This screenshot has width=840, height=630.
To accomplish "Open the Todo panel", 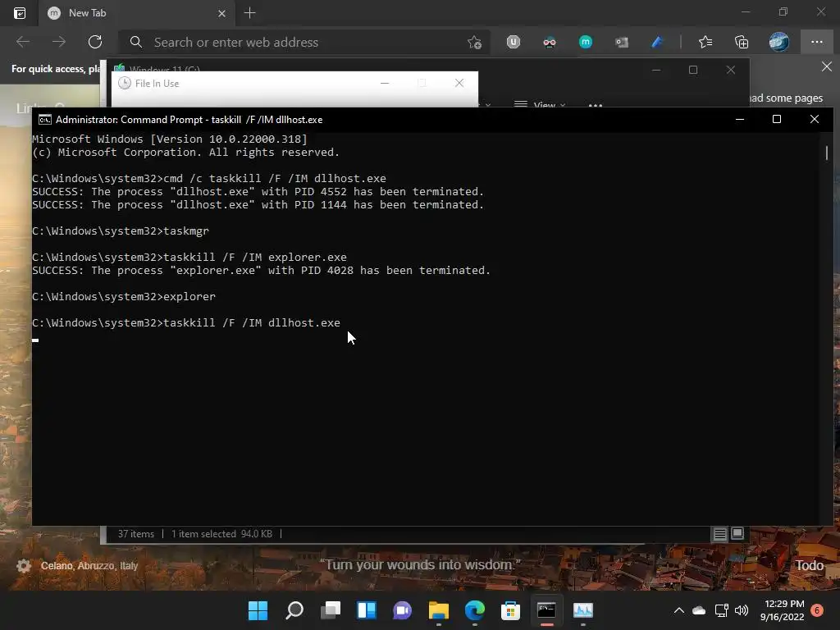I will tap(809, 565).
